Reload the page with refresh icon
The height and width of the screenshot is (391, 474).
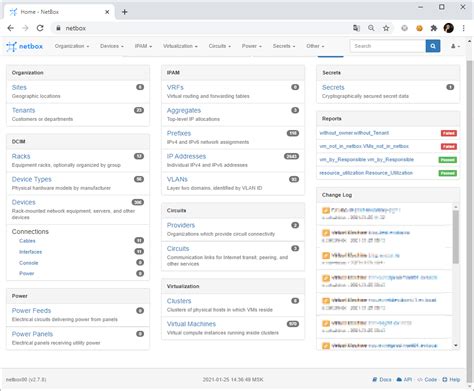point(40,28)
